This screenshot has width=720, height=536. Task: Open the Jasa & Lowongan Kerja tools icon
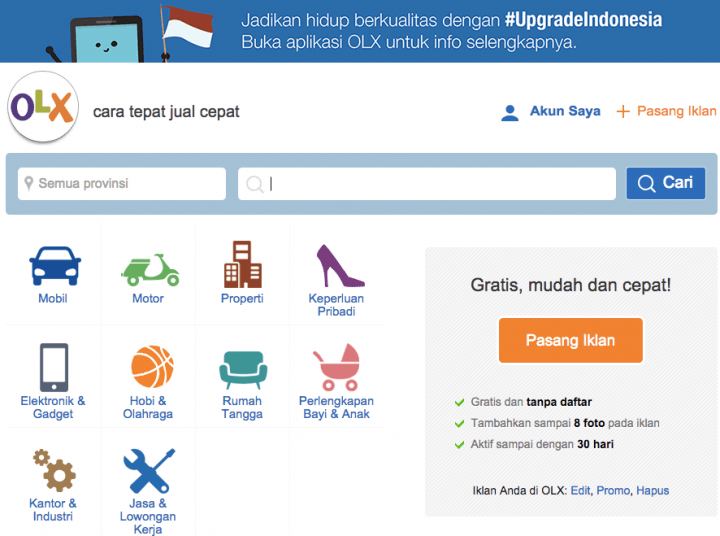tap(149, 471)
